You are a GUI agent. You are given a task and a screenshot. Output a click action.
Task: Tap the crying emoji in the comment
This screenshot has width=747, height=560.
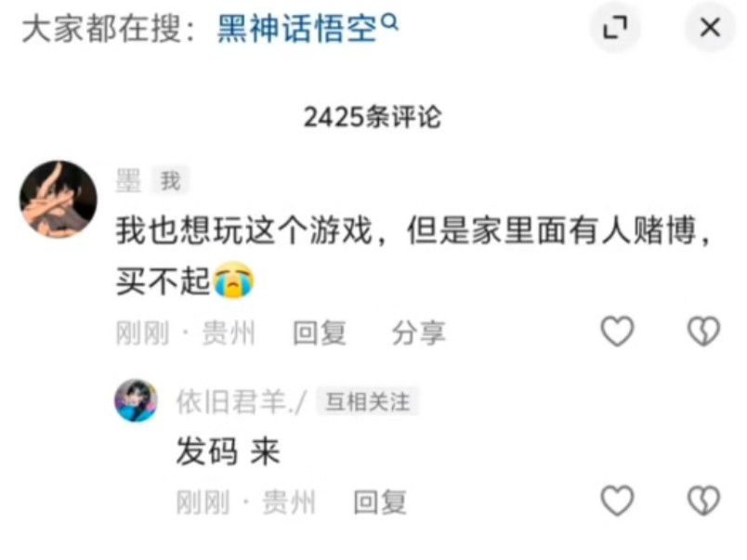233,280
